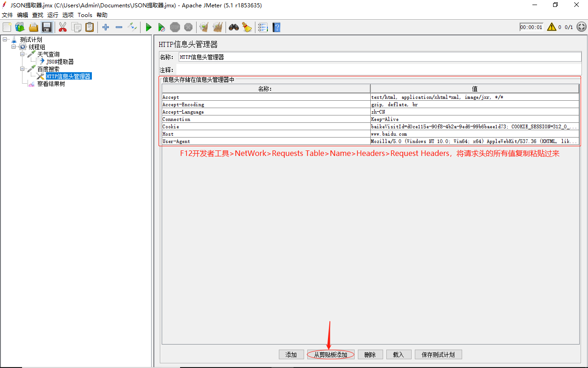Select the User-Agent name cell
Viewport: 588px width, 368px height.
tap(266, 141)
